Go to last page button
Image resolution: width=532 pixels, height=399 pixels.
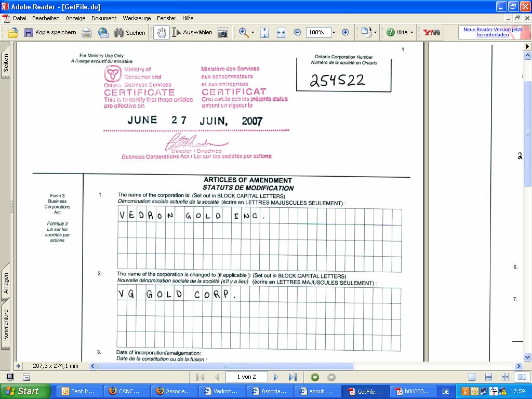click(x=292, y=377)
